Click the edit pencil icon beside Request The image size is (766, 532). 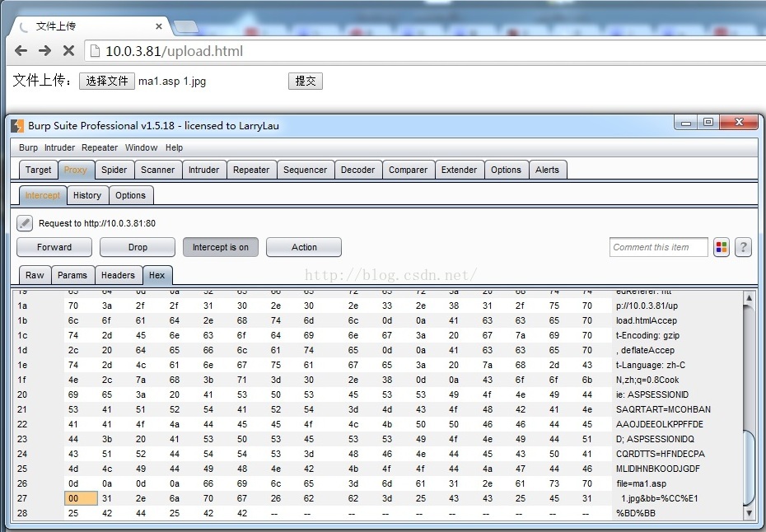25,223
